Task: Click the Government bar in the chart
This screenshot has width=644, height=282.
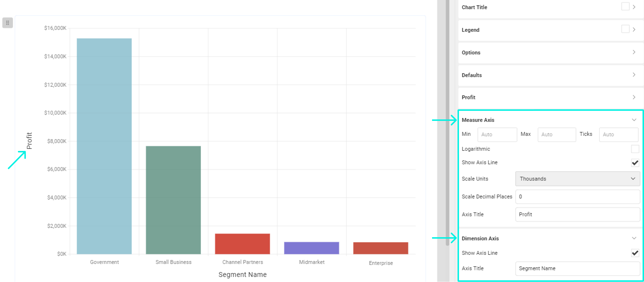Action: (x=104, y=145)
